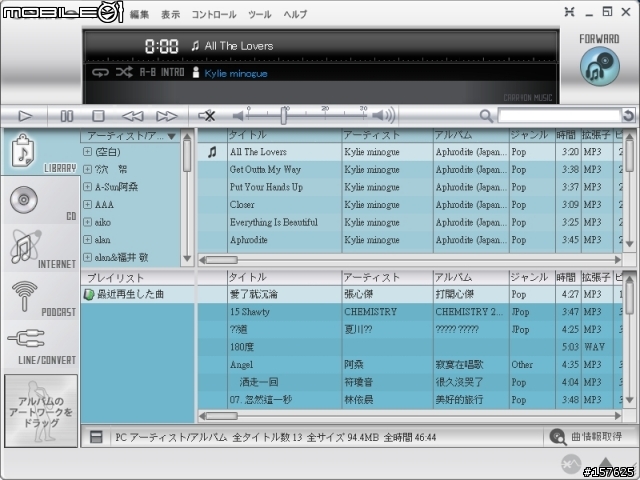Image resolution: width=640 pixels, height=480 pixels.
Task: Open the 表示 menu
Action: pyautogui.click(x=171, y=15)
